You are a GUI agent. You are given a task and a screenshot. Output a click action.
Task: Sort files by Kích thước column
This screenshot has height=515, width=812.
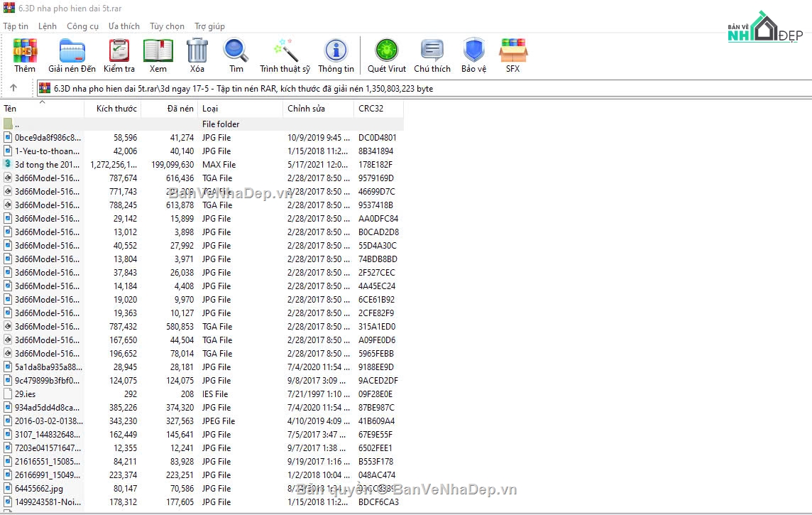tap(116, 109)
